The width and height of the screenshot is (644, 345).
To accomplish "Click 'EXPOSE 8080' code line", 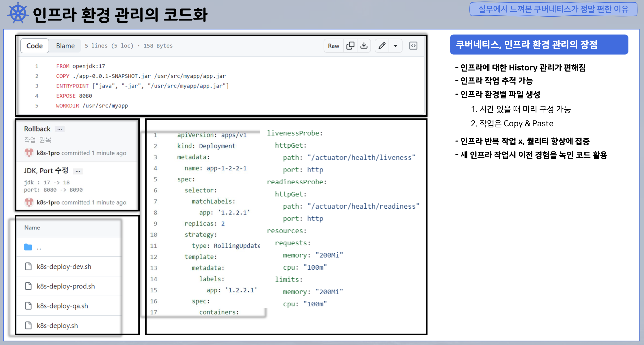I will (74, 96).
